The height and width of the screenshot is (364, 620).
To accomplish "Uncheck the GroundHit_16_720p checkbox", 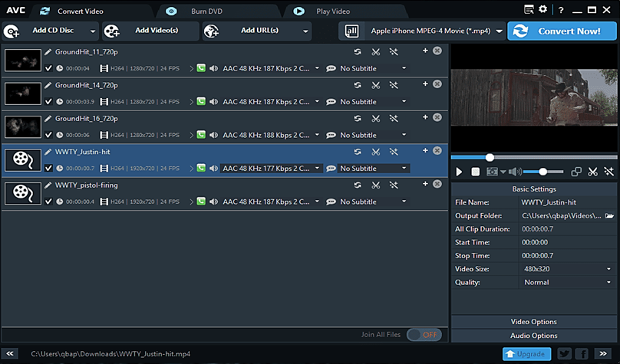I will point(48,135).
